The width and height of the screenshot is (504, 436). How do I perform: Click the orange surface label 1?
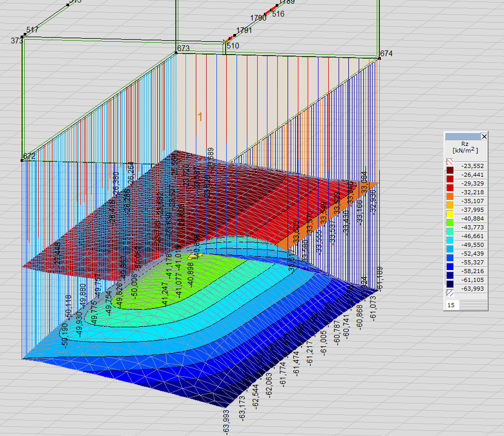click(200, 117)
